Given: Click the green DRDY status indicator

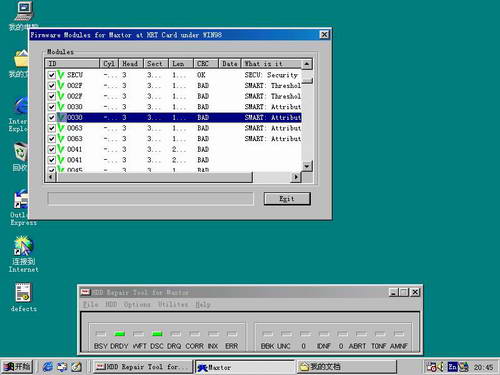Looking at the screenshot, I should point(120,333).
